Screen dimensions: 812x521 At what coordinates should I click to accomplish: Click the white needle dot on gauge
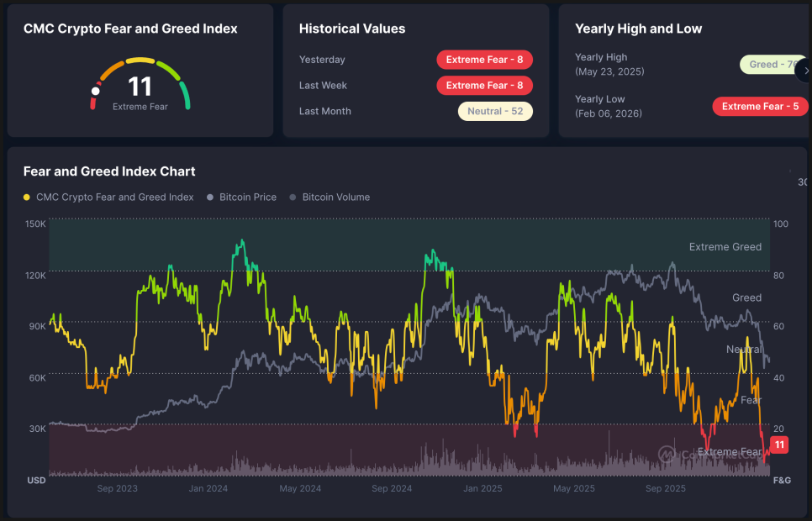[96, 91]
